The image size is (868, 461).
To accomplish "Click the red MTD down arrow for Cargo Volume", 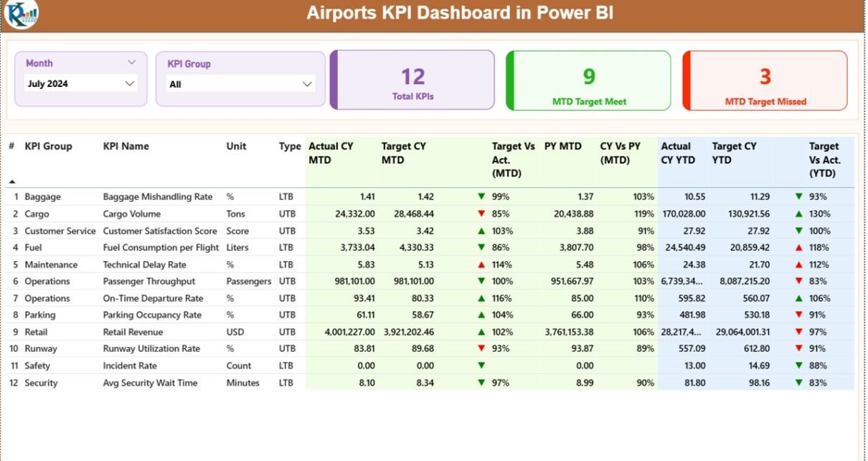I will pyautogui.click(x=481, y=213).
